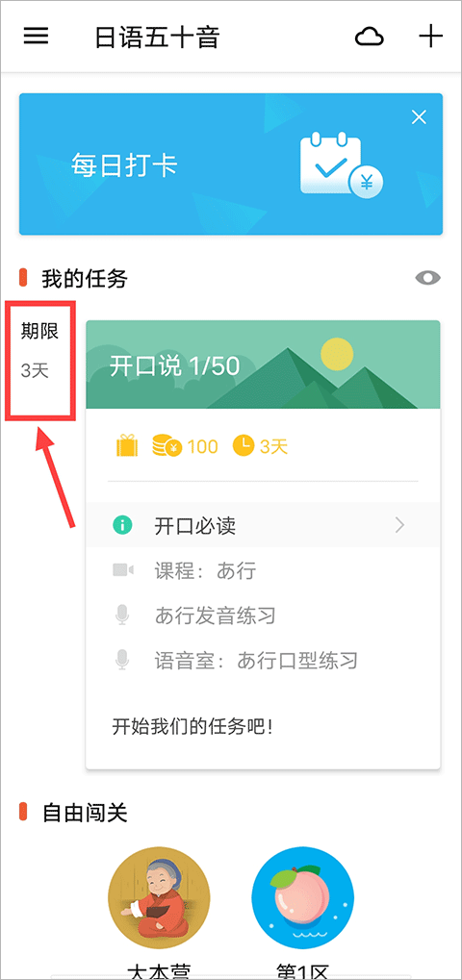462x980 pixels.
Task: Select the 大本营 grandma avatar
Action: coord(159,898)
